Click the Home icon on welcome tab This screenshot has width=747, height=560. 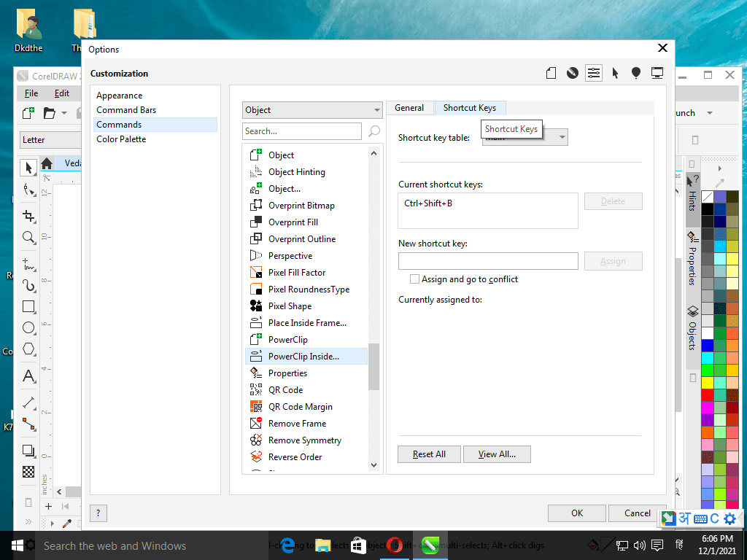click(x=47, y=164)
